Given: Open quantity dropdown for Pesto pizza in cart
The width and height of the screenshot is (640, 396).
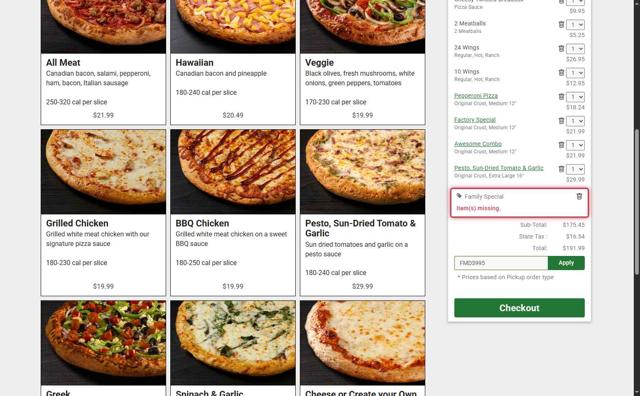Looking at the screenshot, I should coord(575,169).
